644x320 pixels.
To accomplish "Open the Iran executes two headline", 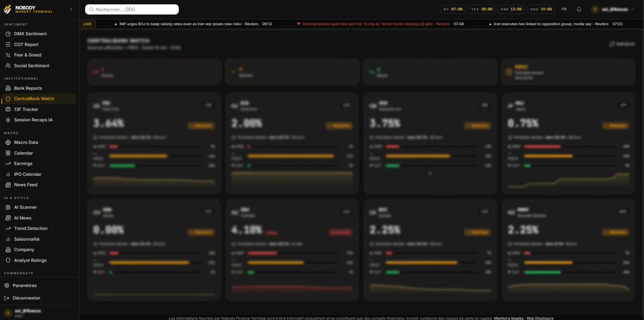I will [x=552, y=24].
